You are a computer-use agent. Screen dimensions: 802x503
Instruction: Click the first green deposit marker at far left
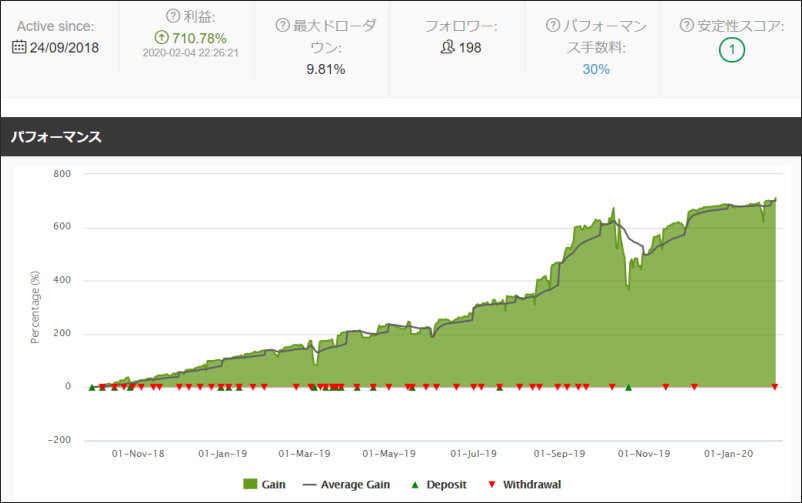[x=91, y=387]
